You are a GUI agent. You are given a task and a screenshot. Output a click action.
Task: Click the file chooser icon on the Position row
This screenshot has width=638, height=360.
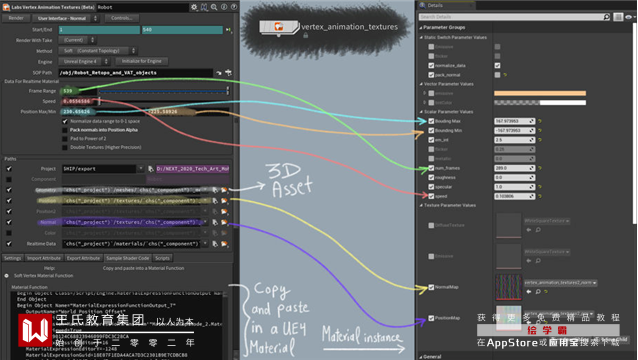pyautogui.click(x=215, y=201)
